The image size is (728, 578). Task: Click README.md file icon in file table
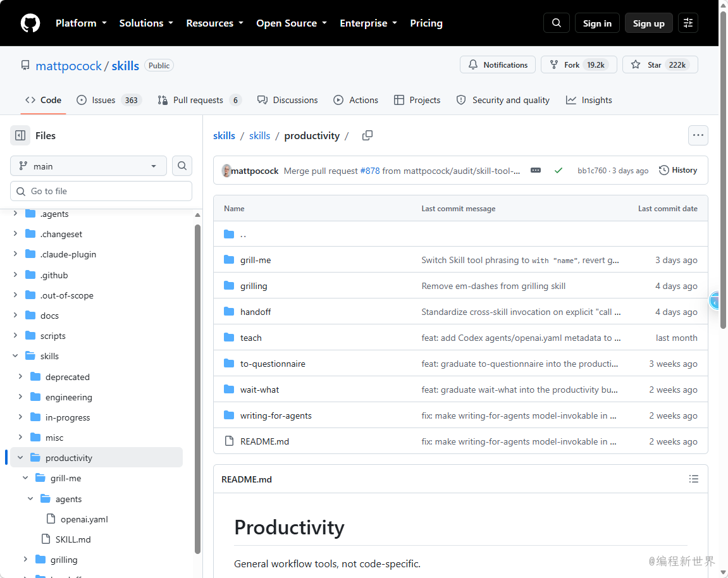(x=229, y=441)
